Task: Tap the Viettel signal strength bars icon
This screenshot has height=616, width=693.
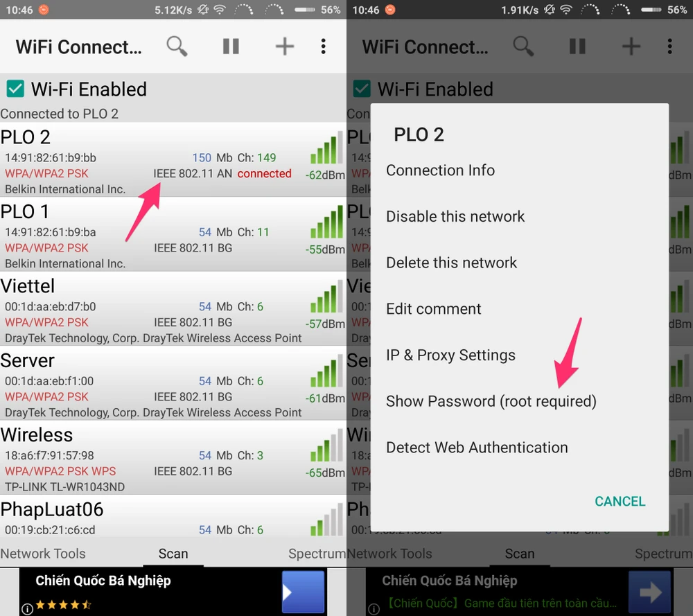Action: pyautogui.click(x=326, y=296)
